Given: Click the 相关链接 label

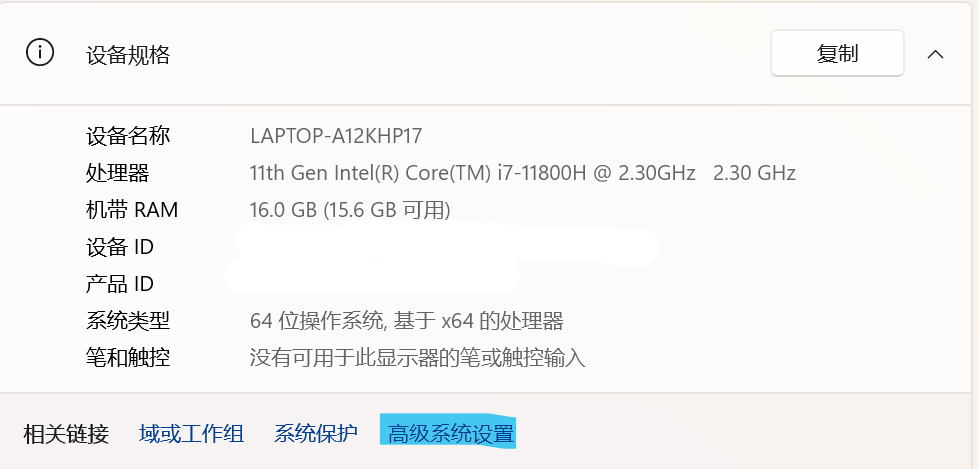Looking at the screenshot, I should [x=66, y=433].
